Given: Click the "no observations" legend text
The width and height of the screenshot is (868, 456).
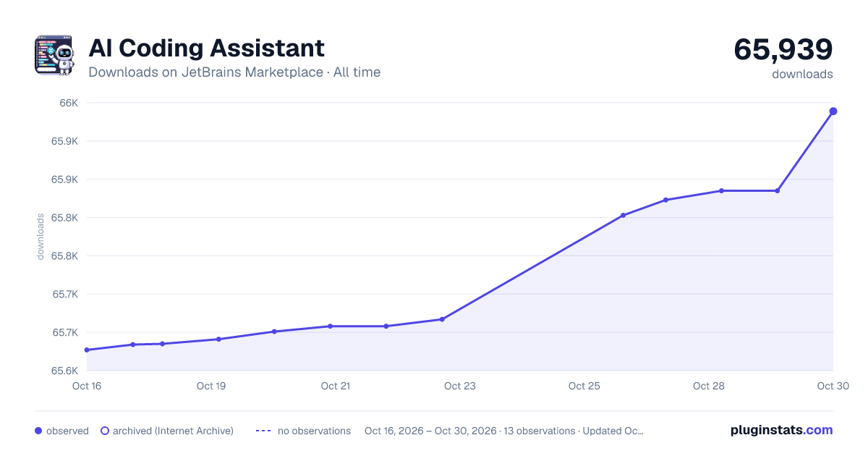Looking at the screenshot, I should [x=314, y=431].
